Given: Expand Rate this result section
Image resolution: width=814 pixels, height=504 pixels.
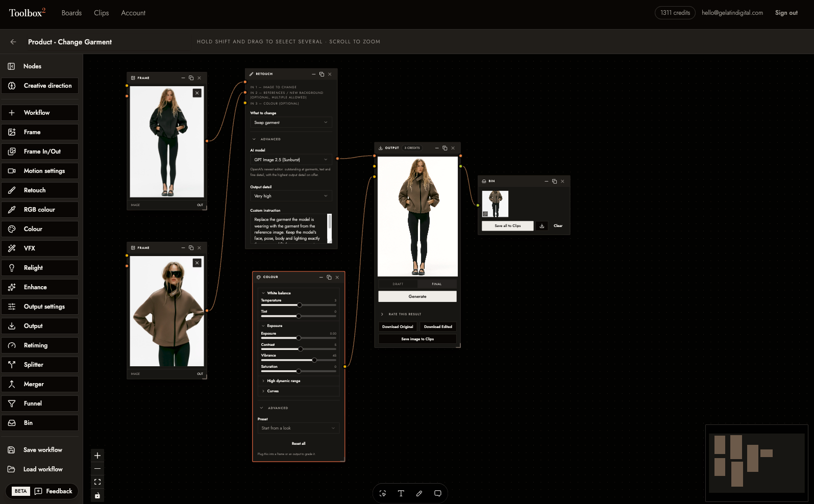Looking at the screenshot, I should coord(401,314).
